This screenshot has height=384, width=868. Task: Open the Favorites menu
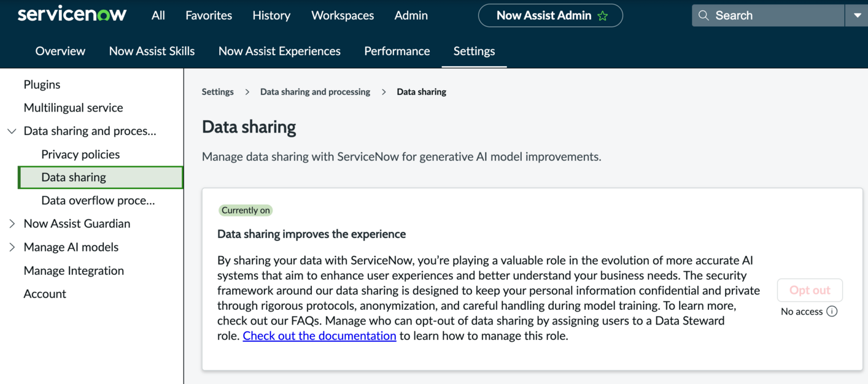(209, 15)
